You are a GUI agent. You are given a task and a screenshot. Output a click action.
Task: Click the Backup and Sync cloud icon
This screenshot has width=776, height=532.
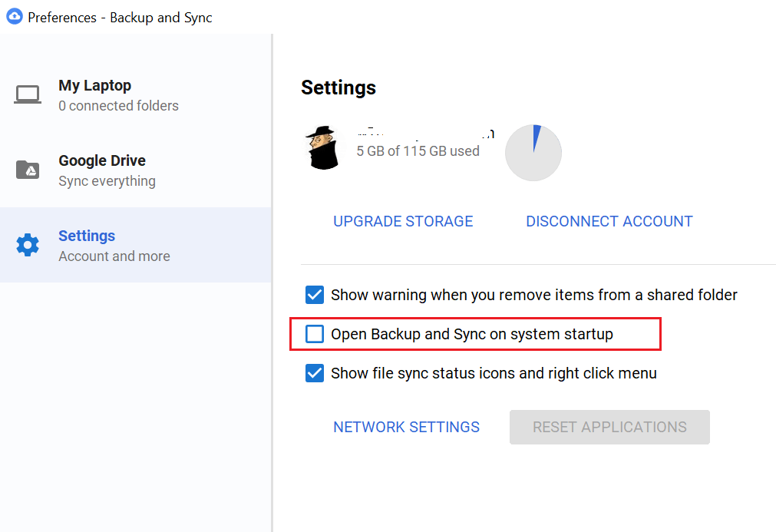tap(14, 16)
